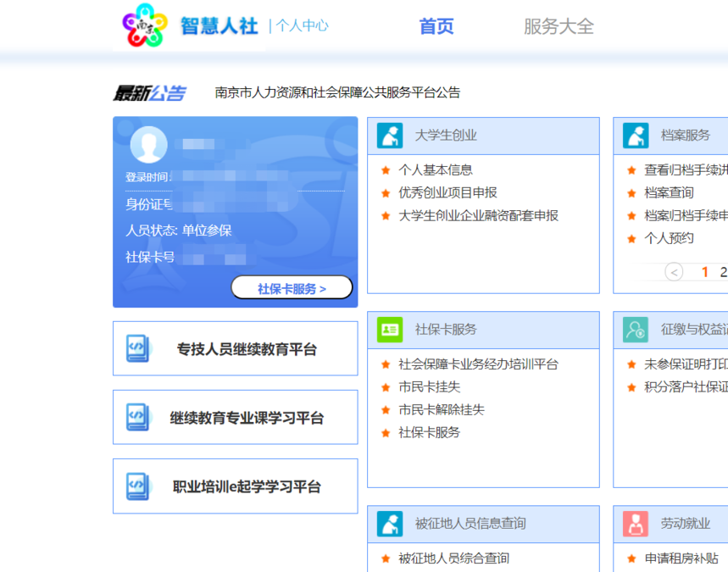Open 社会保障卡业务经办培训平台 link

pyautogui.click(x=479, y=364)
